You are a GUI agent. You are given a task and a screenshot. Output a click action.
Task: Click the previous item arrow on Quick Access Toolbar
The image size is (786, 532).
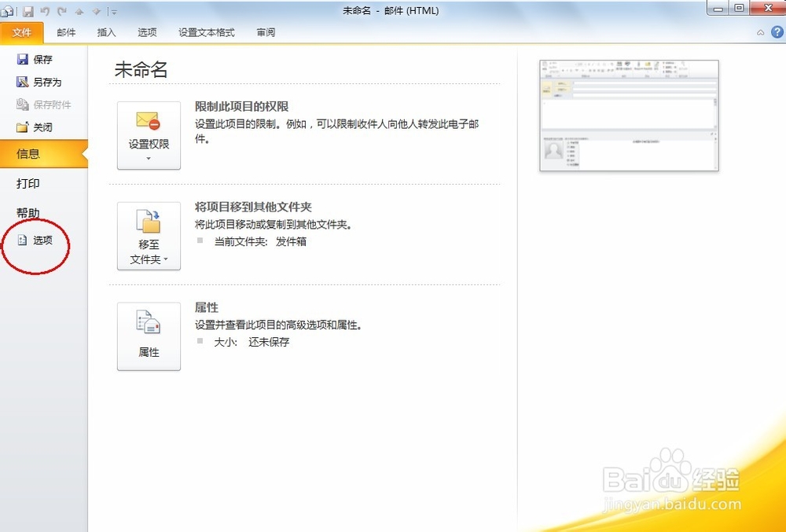(80, 11)
